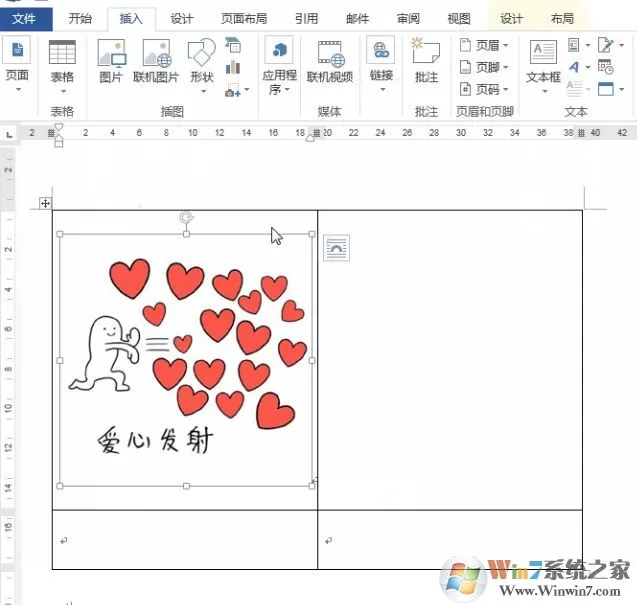Open the 页面布局 tab
The height and width of the screenshot is (605, 637).
tap(244, 18)
